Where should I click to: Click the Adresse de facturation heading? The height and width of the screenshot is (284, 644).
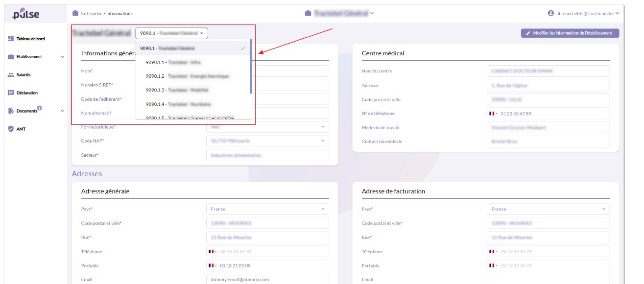393,191
